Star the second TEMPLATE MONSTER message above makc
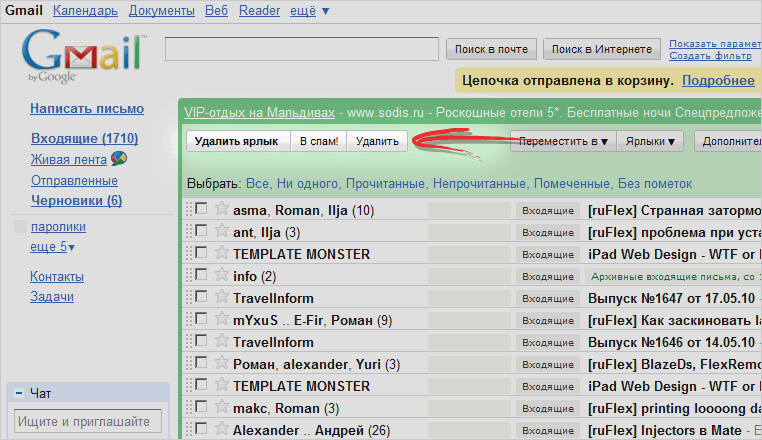The width and height of the screenshot is (762, 440). click(222, 385)
